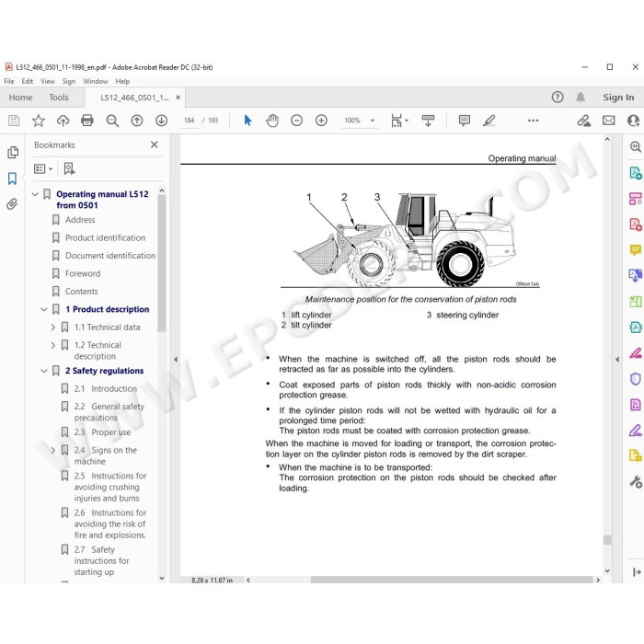Jump to Address bookmark
The image size is (644, 644).
[80, 220]
